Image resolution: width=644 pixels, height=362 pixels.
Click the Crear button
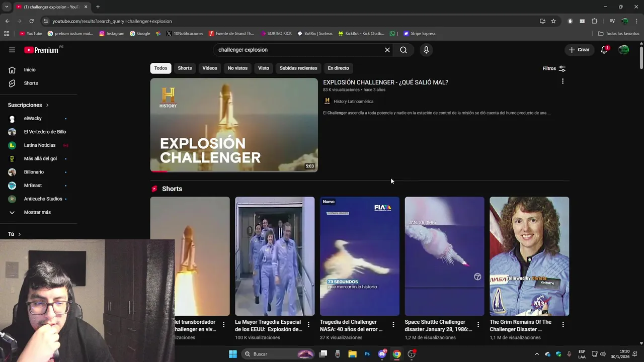tap(579, 50)
